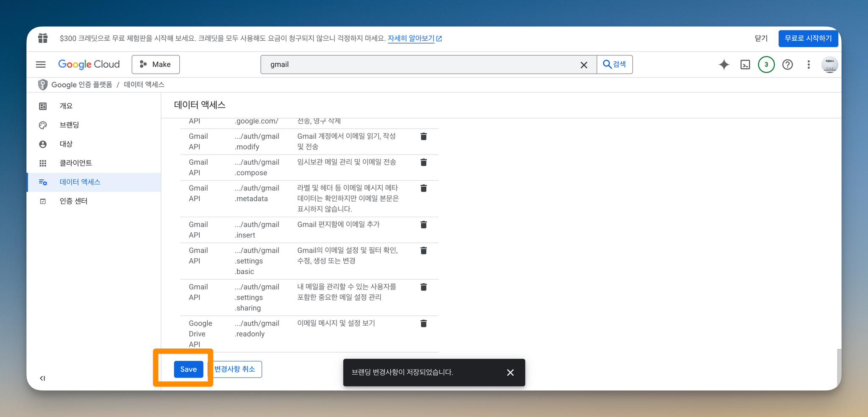Click the .../auth/gmail.insert scope text
Screen dimensions: 868x417
tap(257, 229)
